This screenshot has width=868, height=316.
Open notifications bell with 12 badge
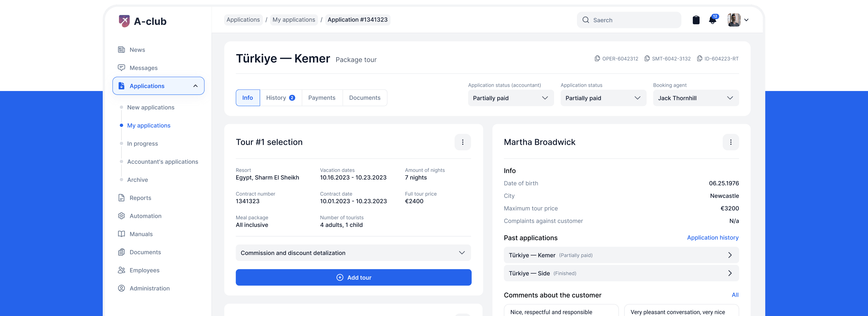tap(712, 20)
